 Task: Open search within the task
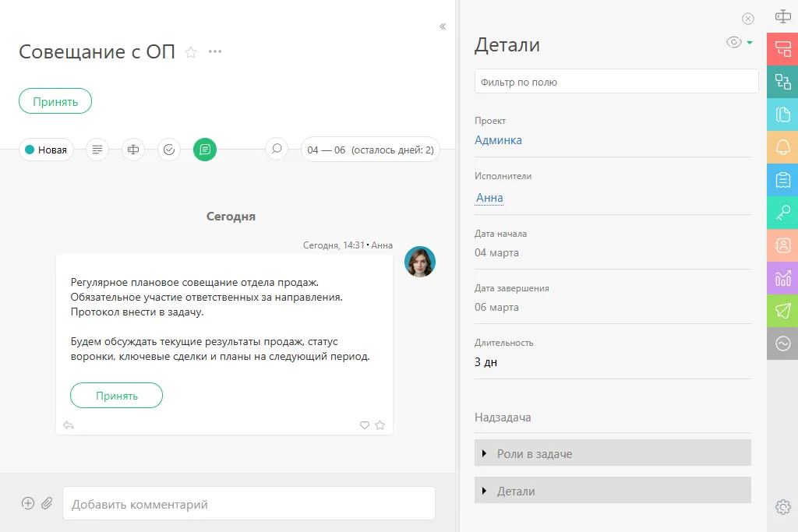pos(276,150)
